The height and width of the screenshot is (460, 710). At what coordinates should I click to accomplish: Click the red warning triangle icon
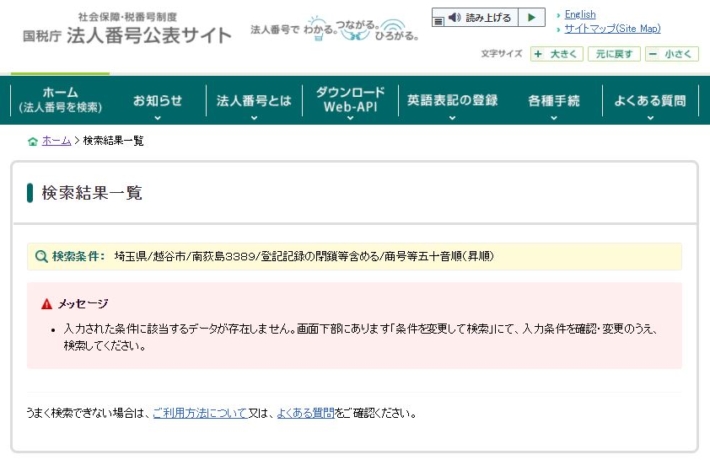tap(47, 304)
